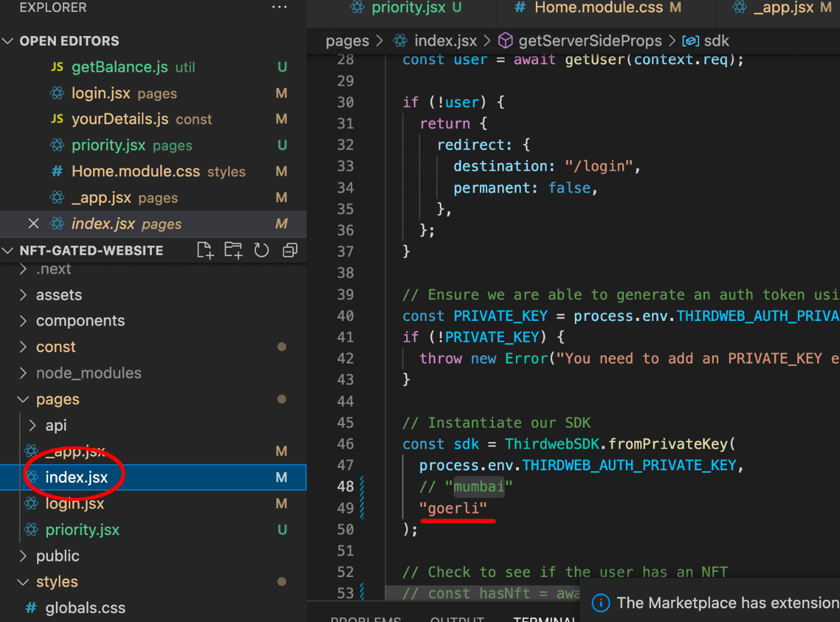Click the "goerli" string on line 49
This screenshot has height=622, width=840.
[x=453, y=508]
